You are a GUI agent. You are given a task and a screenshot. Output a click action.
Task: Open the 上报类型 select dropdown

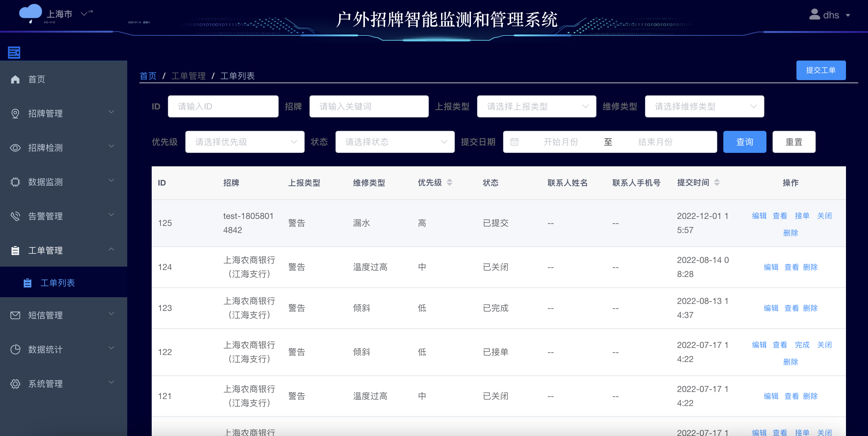pos(536,106)
